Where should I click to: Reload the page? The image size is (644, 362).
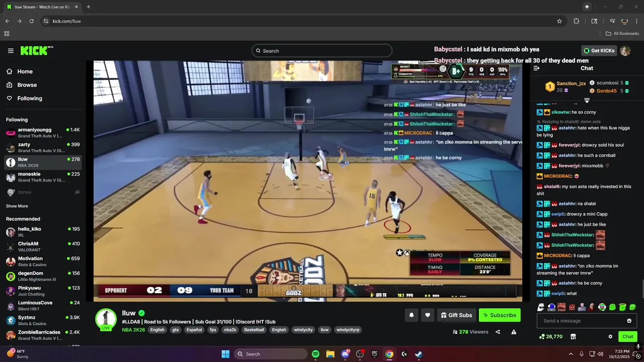(31, 21)
